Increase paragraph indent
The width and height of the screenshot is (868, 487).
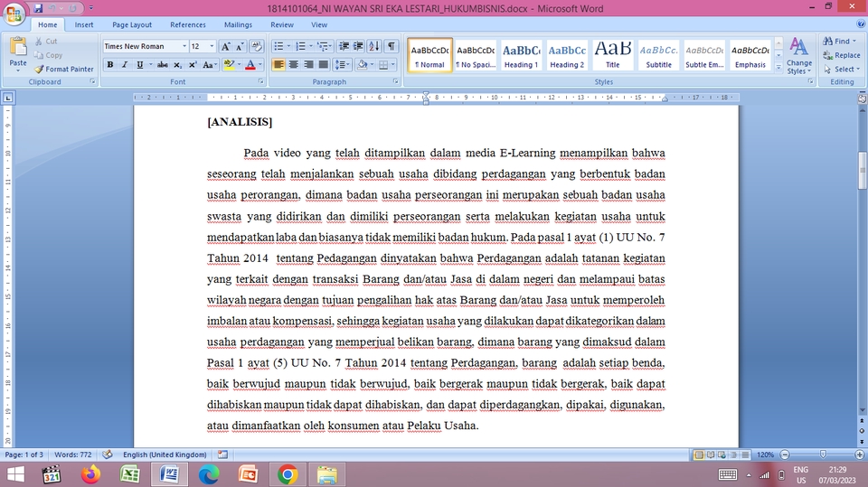coord(358,46)
